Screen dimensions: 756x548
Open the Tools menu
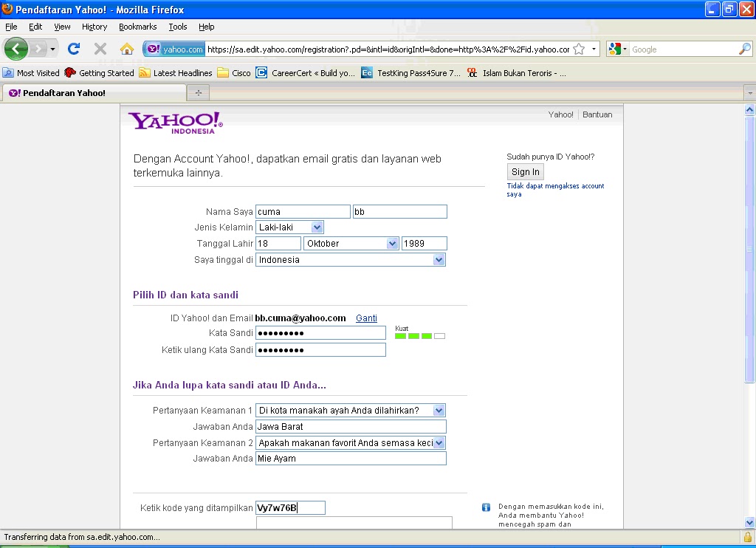coord(177,27)
